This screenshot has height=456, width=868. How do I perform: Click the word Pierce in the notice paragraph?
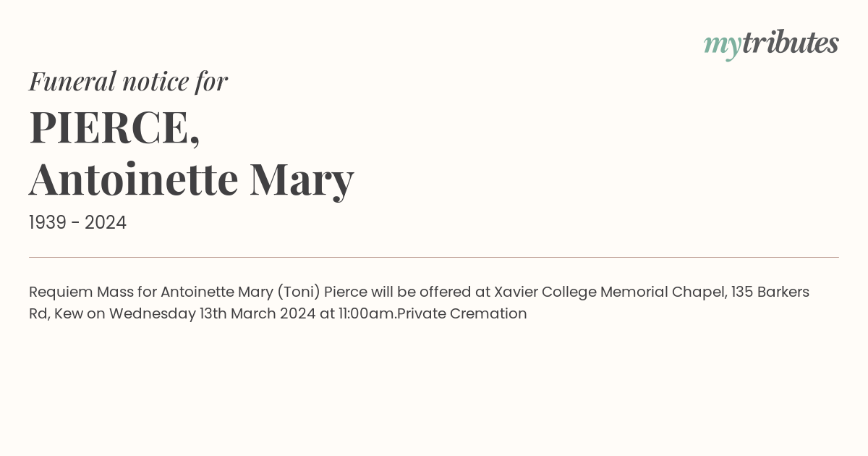(x=346, y=292)
